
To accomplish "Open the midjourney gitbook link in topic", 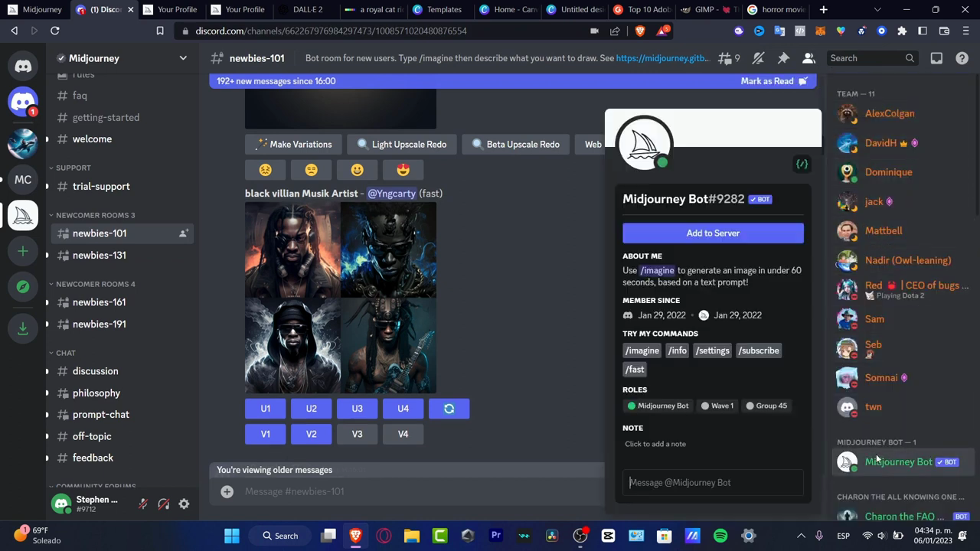I will [663, 58].
